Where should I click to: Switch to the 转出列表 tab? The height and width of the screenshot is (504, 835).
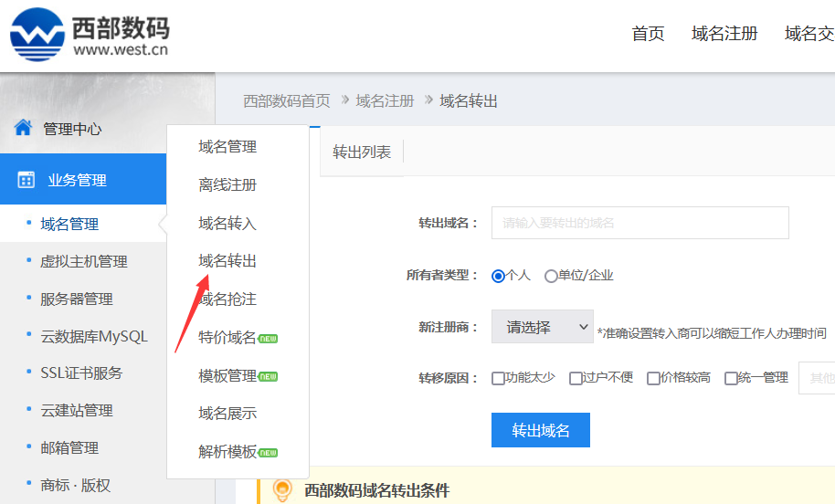tap(362, 152)
